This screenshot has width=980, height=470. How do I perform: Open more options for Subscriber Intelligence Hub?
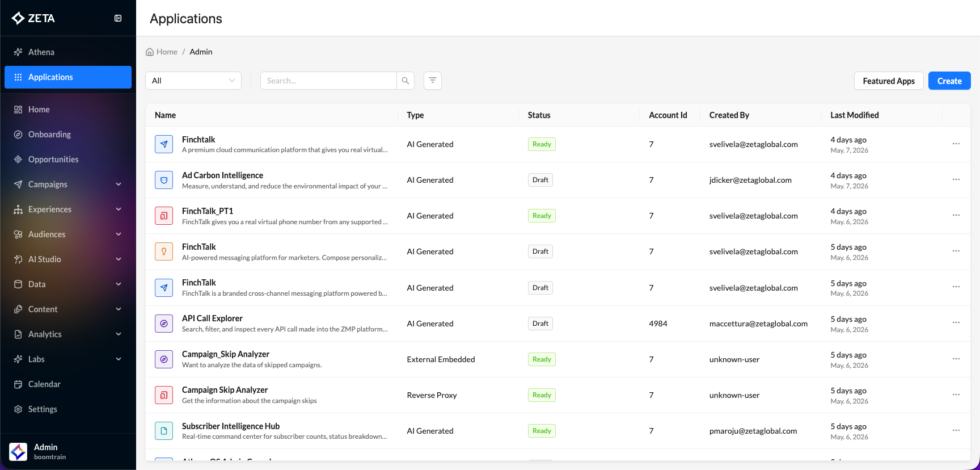point(956,430)
